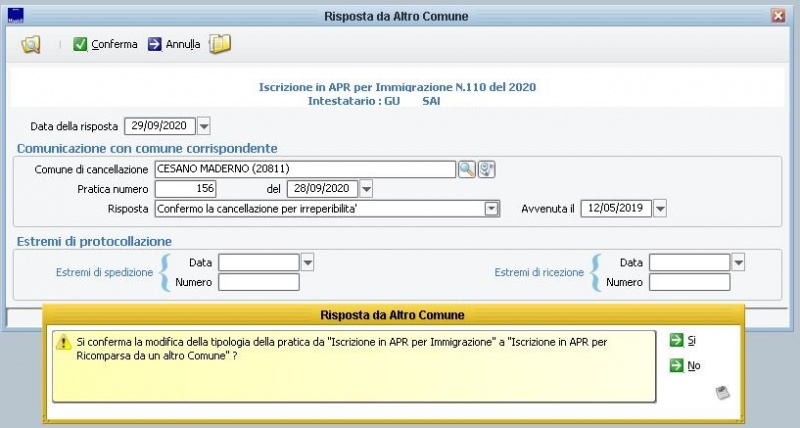Click the Estremi di spedizione Numero field
800x428 pixels.
(259, 282)
